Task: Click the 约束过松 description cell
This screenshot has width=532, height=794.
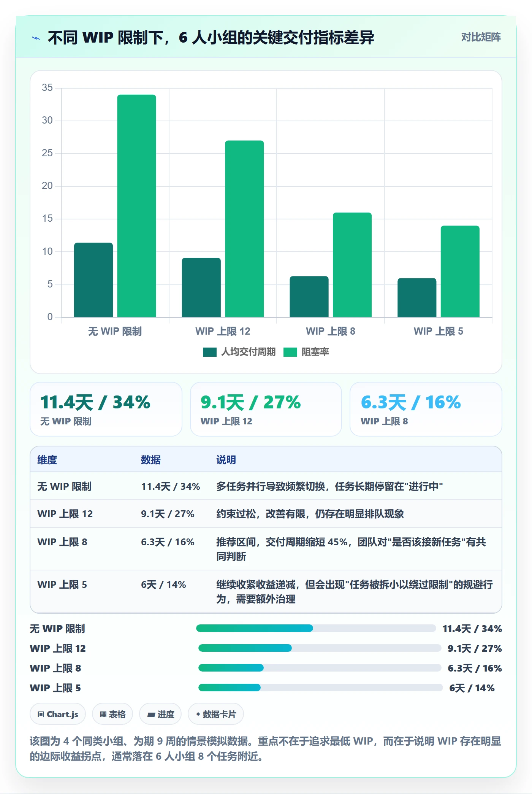Action: pyautogui.click(x=310, y=514)
